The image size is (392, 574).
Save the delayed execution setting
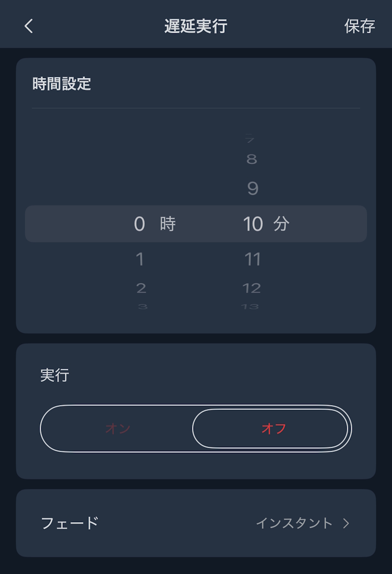[359, 26]
